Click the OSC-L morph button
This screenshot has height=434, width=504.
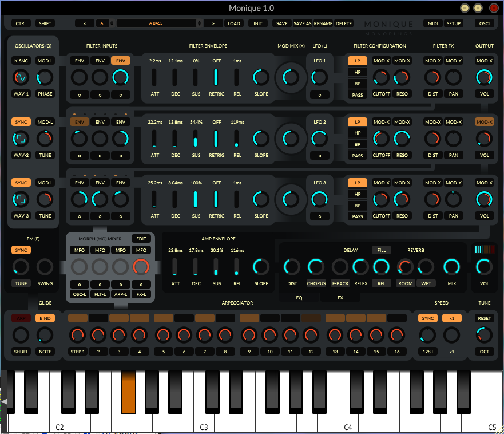[x=80, y=294]
